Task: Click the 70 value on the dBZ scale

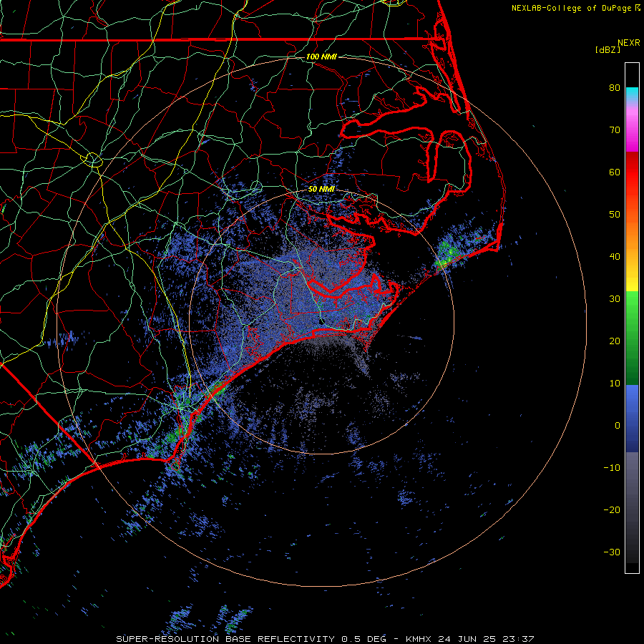Action: coord(615,130)
